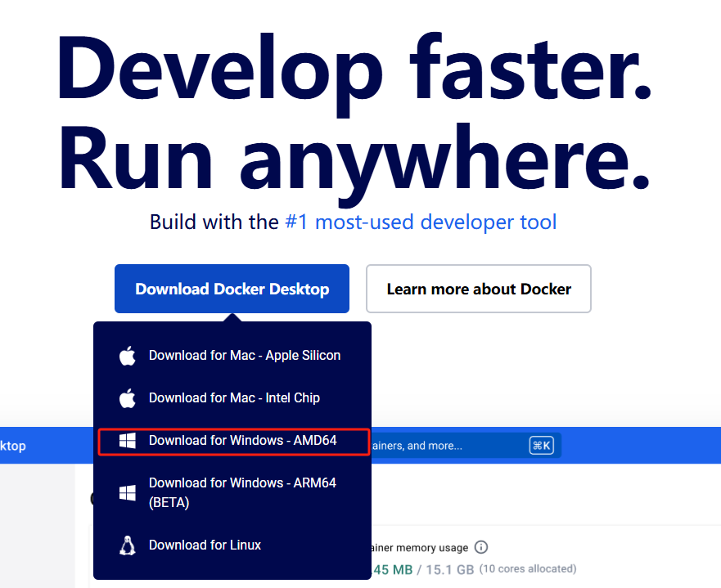Click the Download Docker Desktop button

pos(232,289)
